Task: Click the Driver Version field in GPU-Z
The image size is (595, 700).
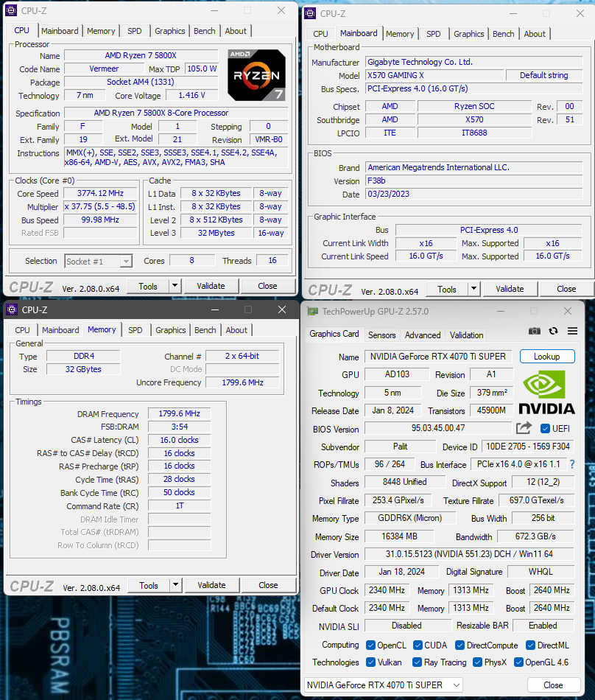Action: (469, 553)
